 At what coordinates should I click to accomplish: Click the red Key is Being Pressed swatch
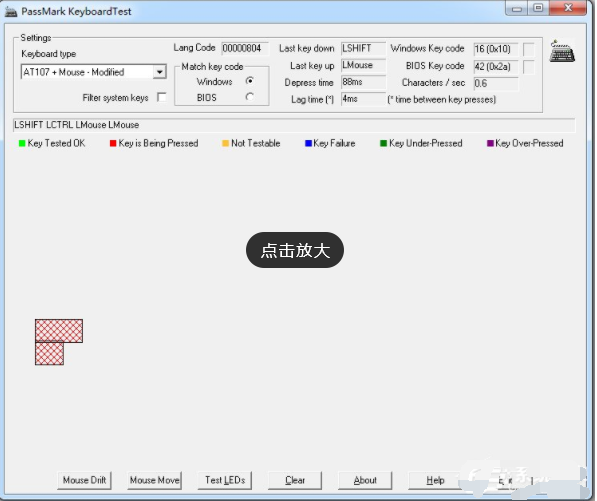(113, 143)
